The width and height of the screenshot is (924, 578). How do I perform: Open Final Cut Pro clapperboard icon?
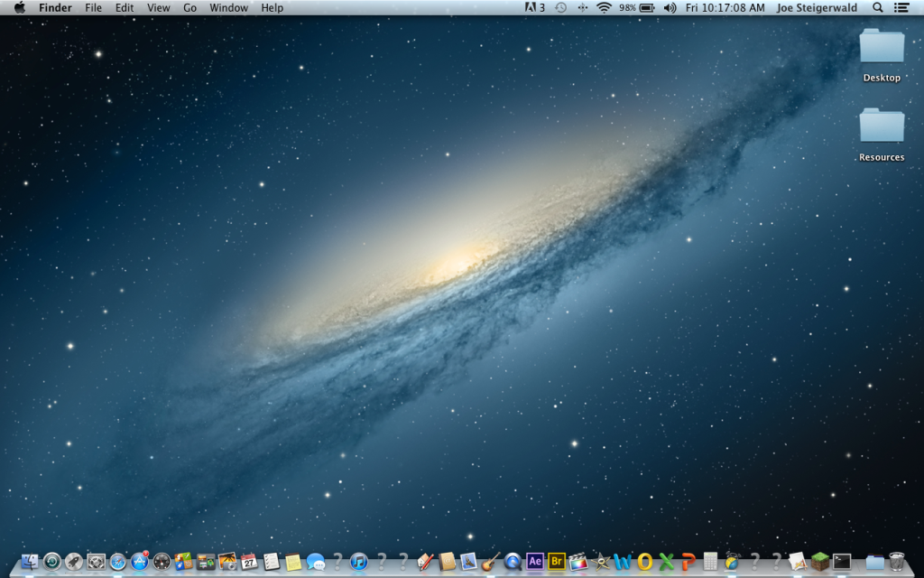pos(578,562)
